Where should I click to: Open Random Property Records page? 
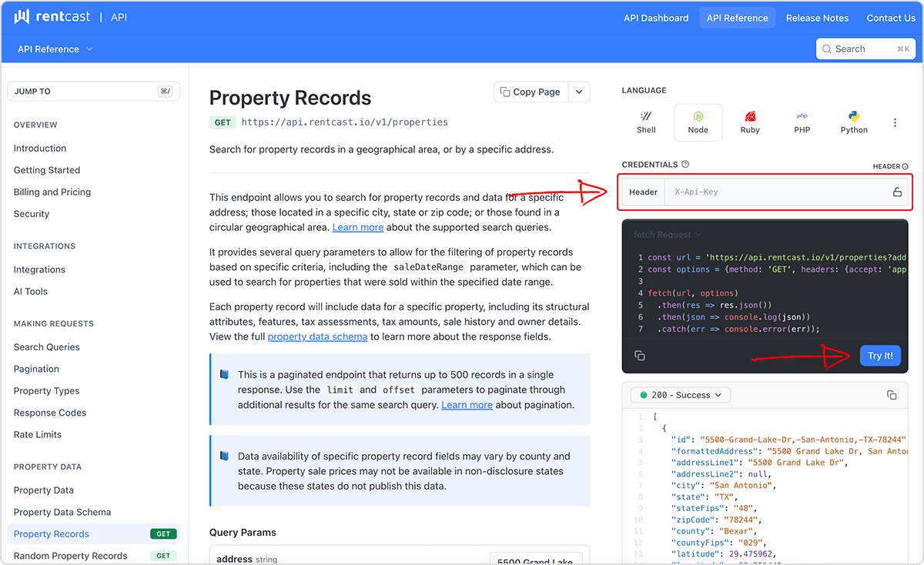(93, 556)
